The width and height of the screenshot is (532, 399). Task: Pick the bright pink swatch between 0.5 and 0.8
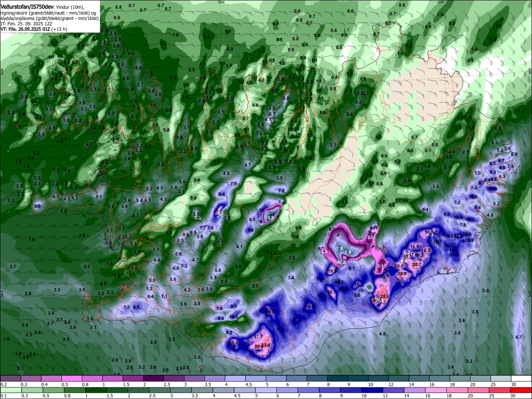[x=71, y=379]
